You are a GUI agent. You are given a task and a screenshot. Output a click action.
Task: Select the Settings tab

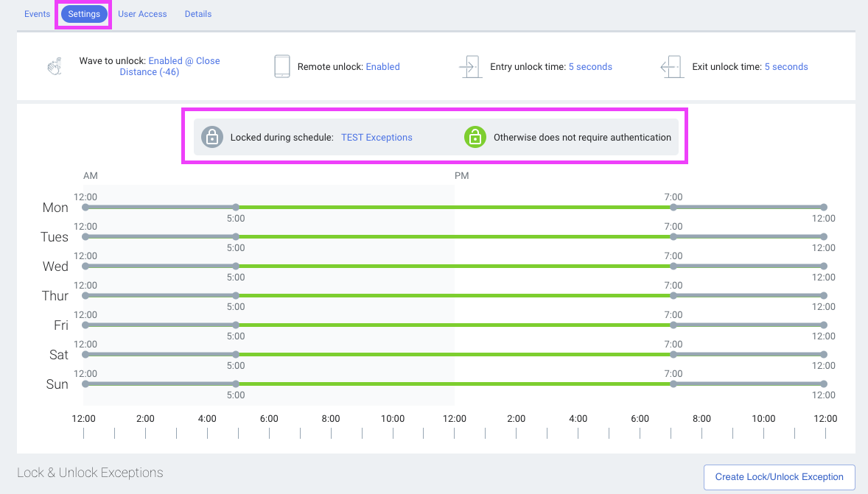click(84, 14)
